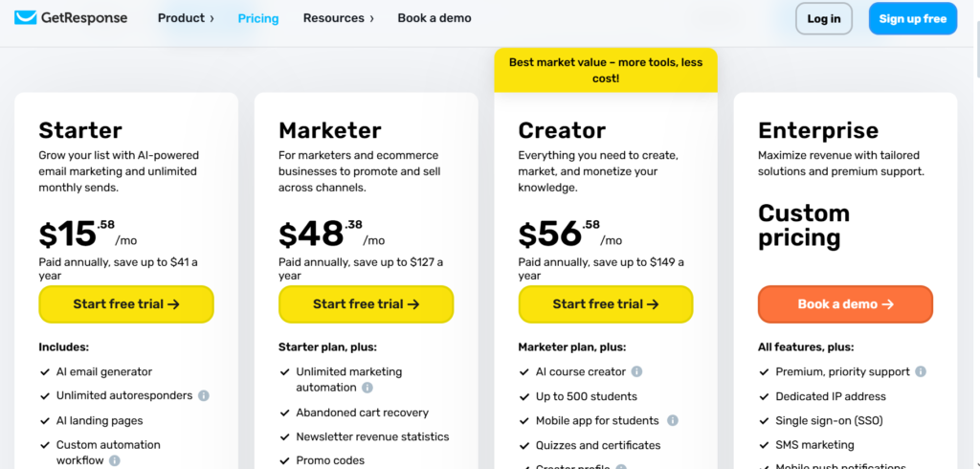Click info icon next to AI course creator
The height and width of the screenshot is (469, 980).
pyautogui.click(x=636, y=371)
